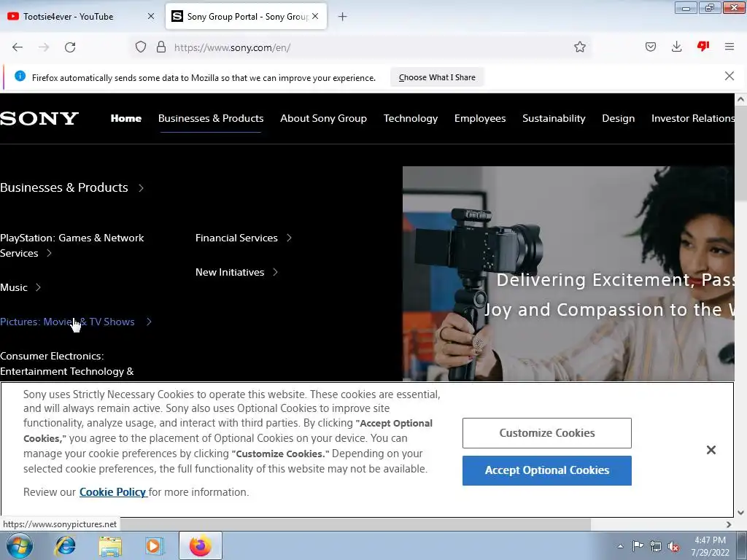
Task: Open a new tab with plus button
Action: (x=343, y=17)
